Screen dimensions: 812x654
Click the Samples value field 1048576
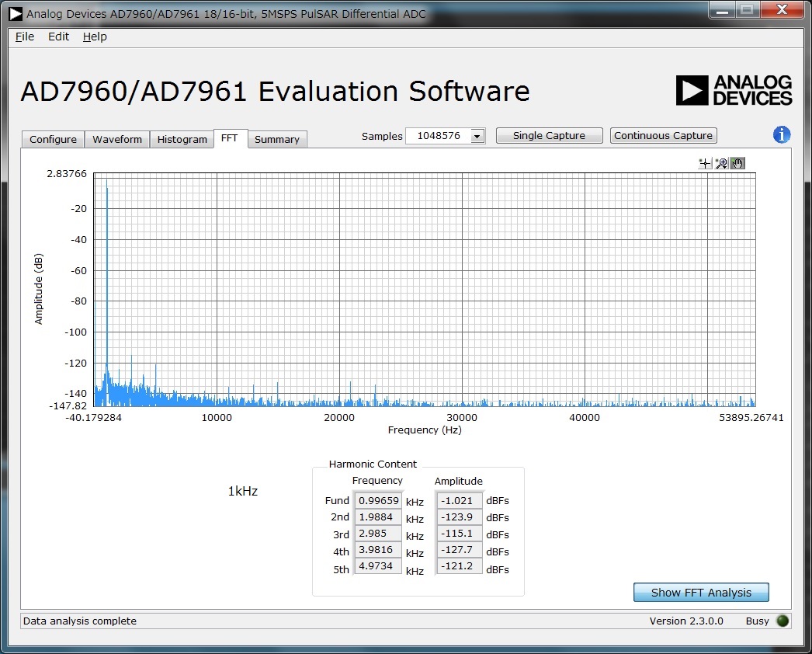(x=438, y=136)
